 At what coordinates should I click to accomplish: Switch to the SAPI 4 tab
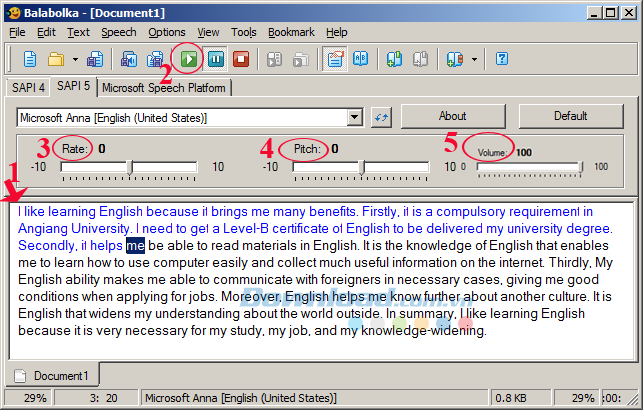(x=28, y=88)
